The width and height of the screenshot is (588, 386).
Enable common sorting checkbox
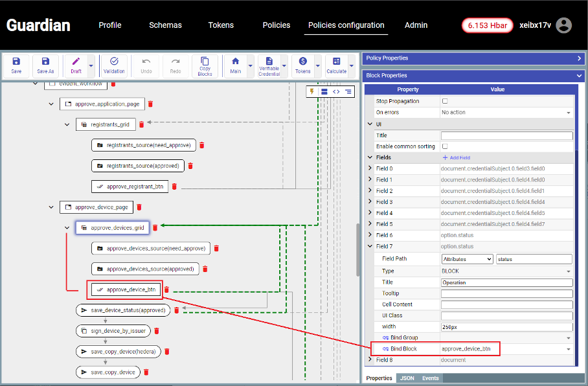coord(444,146)
